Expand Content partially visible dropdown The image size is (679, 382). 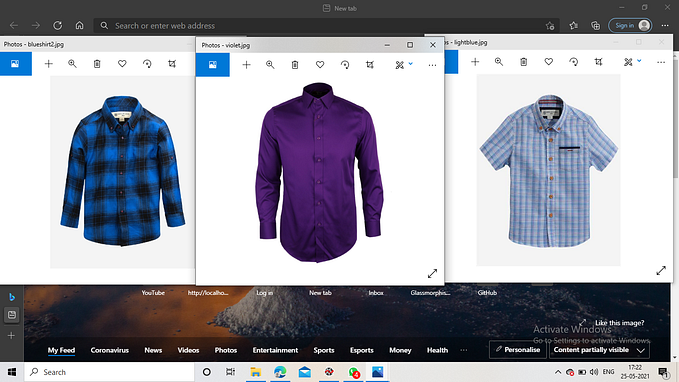[x=599, y=350]
